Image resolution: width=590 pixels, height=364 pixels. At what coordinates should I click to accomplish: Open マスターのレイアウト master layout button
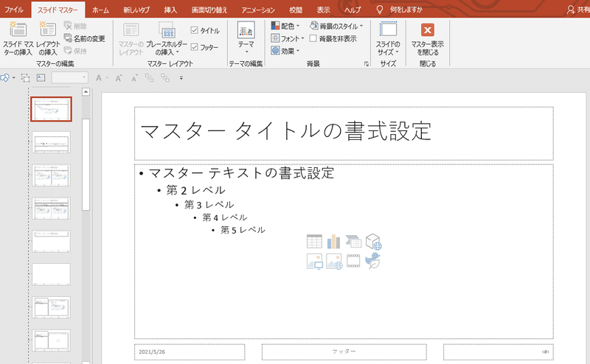[131, 38]
